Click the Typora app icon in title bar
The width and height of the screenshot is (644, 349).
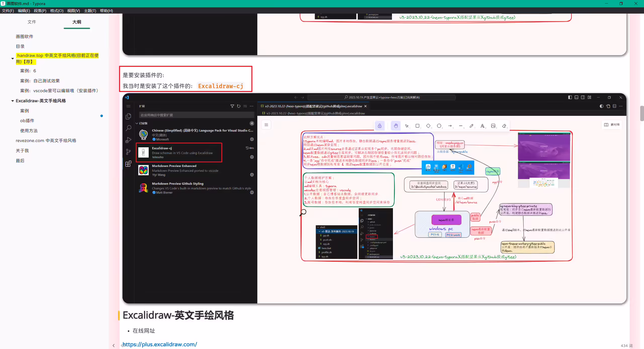[3, 4]
